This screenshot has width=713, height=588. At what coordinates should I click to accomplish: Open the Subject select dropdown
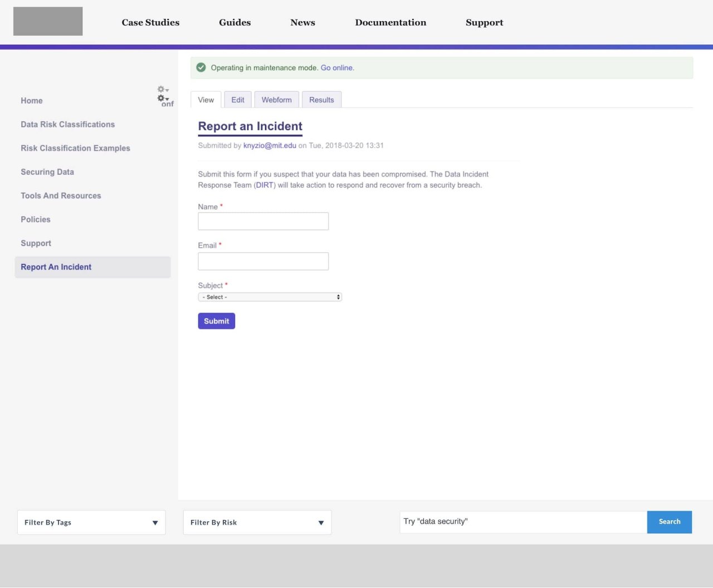tap(270, 297)
